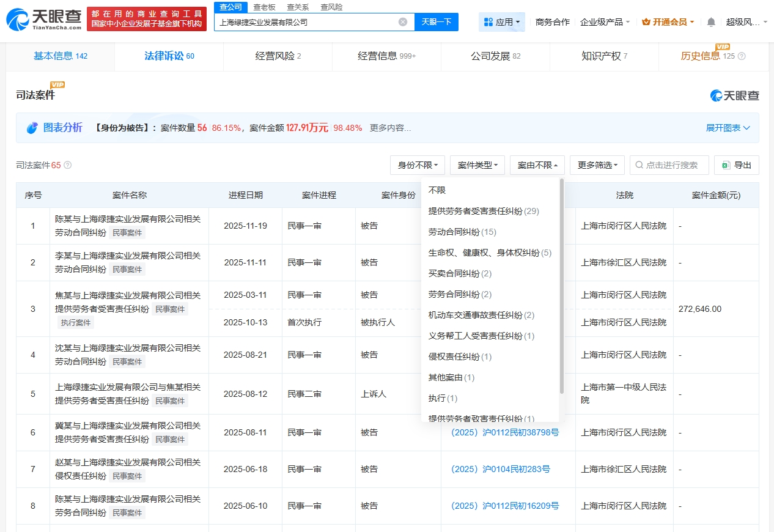Click the dropdown list scrollbar
This screenshot has width=774, height=532.
point(561,286)
